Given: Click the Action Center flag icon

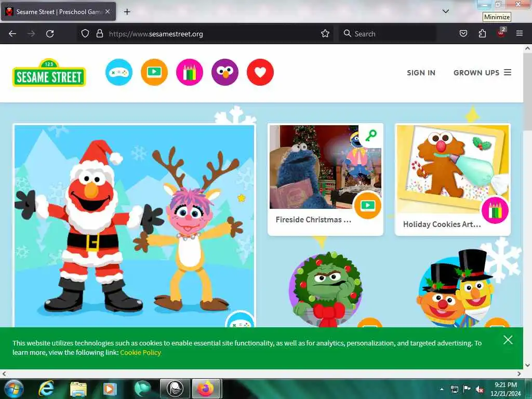Looking at the screenshot, I should [x=467, y=389].
